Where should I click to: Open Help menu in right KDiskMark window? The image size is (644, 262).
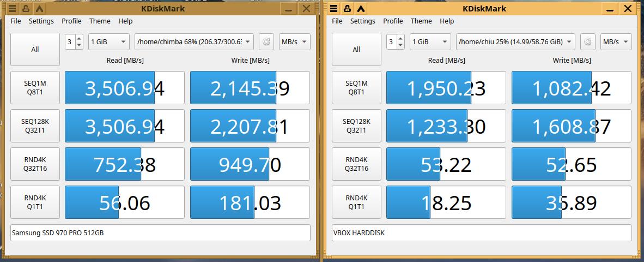[447, 21]
